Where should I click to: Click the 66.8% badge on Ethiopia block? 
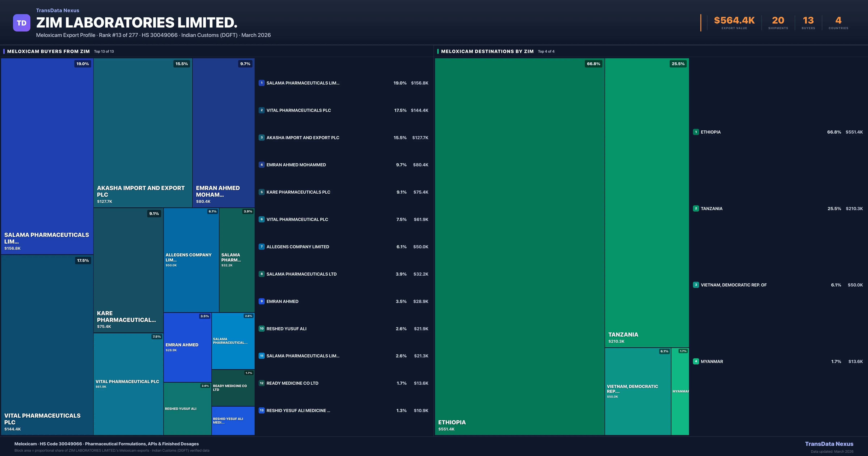click(x=593, y=64)
